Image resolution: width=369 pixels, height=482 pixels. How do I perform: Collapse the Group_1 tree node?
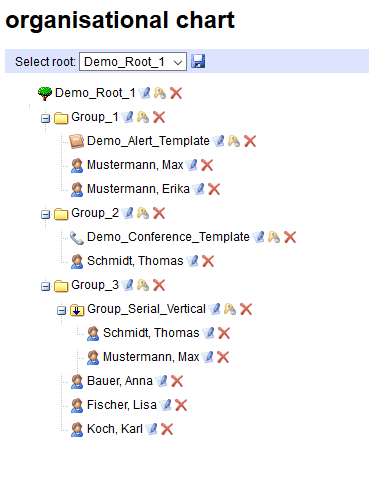(x=45, y=118)
